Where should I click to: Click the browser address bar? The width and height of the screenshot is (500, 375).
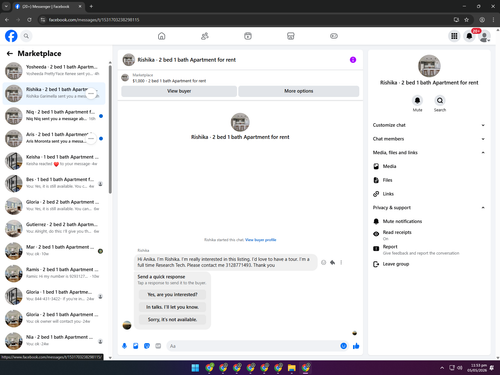(x=247, y=20)
